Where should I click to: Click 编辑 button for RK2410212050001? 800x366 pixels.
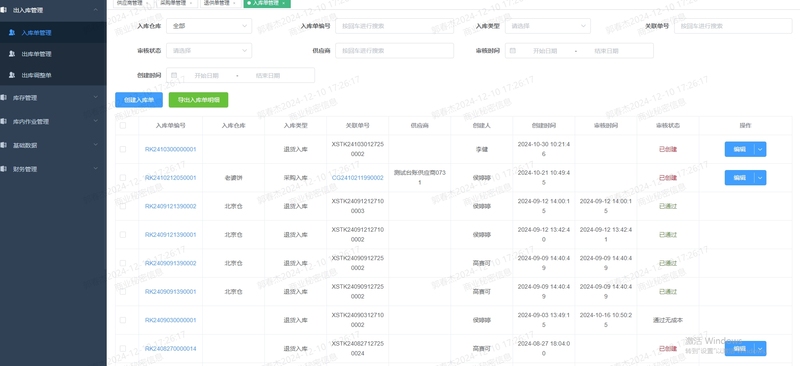(739, 178)
